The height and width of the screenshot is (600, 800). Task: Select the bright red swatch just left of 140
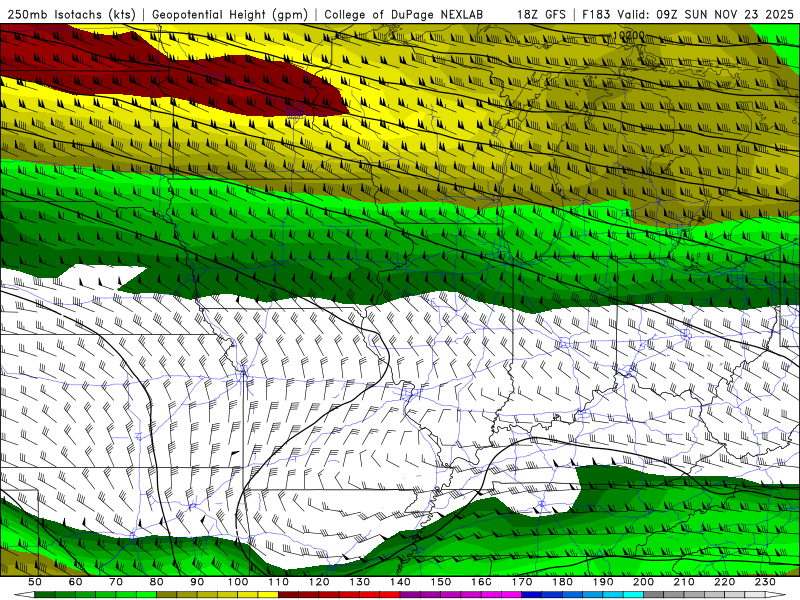click(x=390, y=595)
